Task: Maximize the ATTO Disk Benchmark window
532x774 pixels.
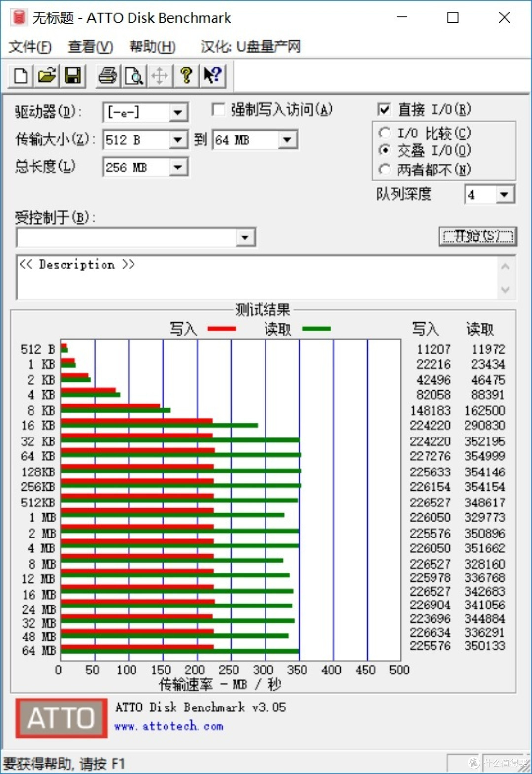Action: tap(453, 17)
